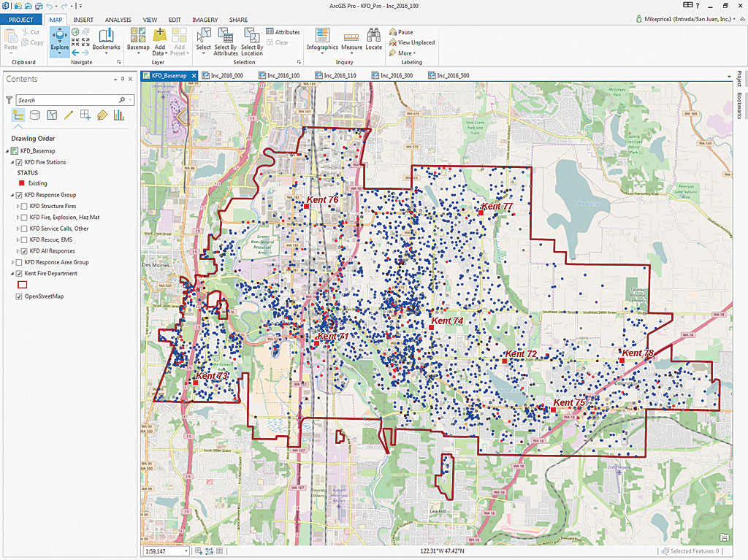This screenshot has height=560, width=748.
Task: Uncheck KFD Response Group layer
Action: coord(19,195)
